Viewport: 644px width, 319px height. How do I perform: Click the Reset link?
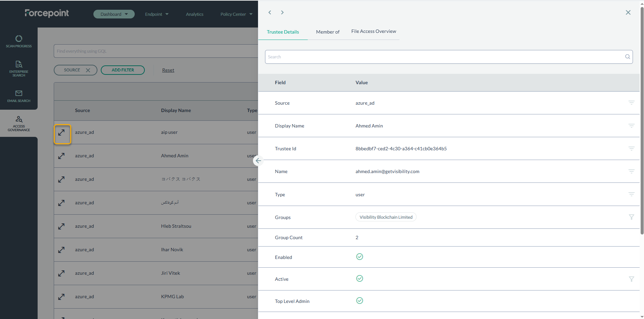click(x=168, y=70)
